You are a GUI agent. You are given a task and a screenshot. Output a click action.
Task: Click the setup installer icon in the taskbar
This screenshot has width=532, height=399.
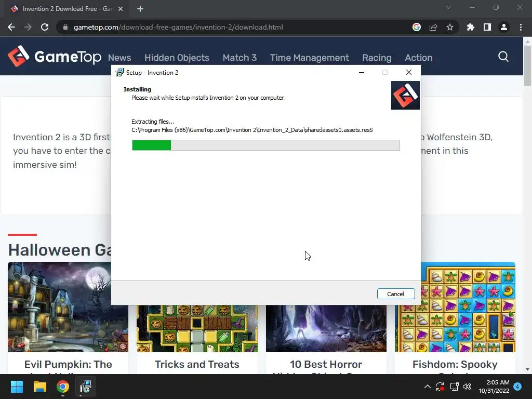click(86, 387)
